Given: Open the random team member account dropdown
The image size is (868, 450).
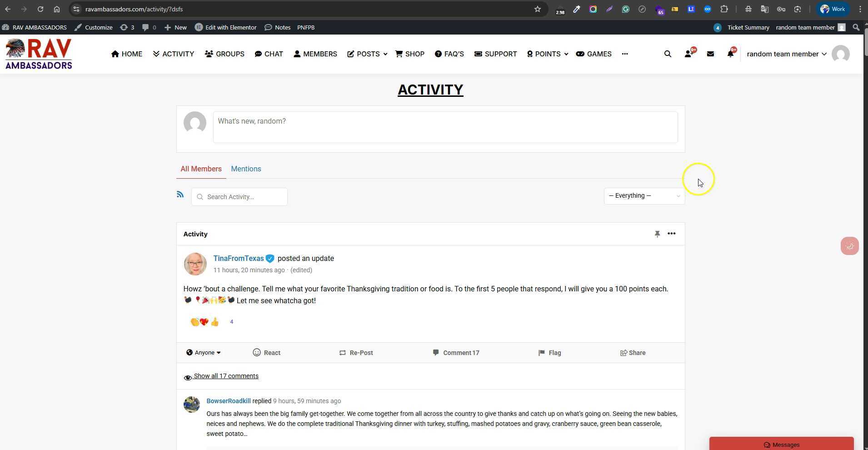Looking at the screenshot, I should coord(786,54).
